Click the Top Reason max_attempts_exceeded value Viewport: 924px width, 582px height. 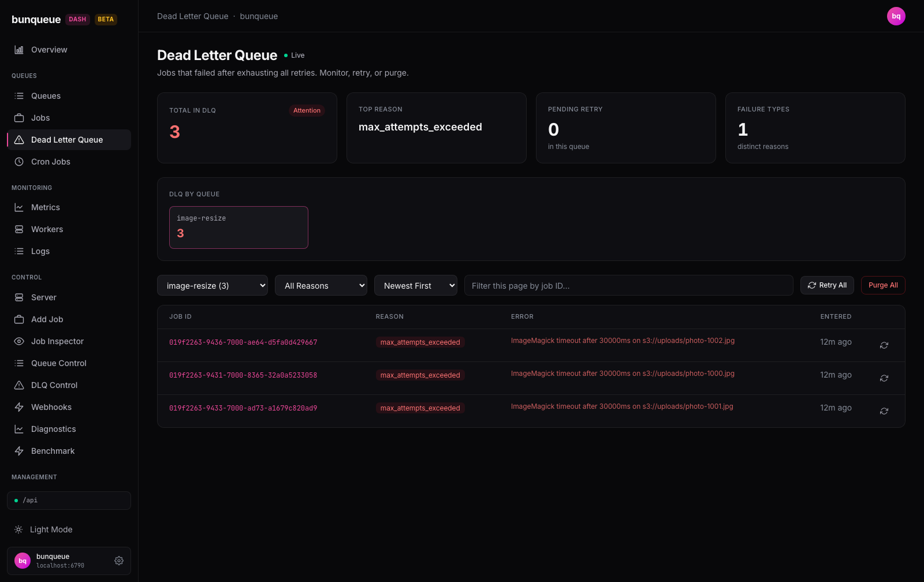[x=420, y=127]
